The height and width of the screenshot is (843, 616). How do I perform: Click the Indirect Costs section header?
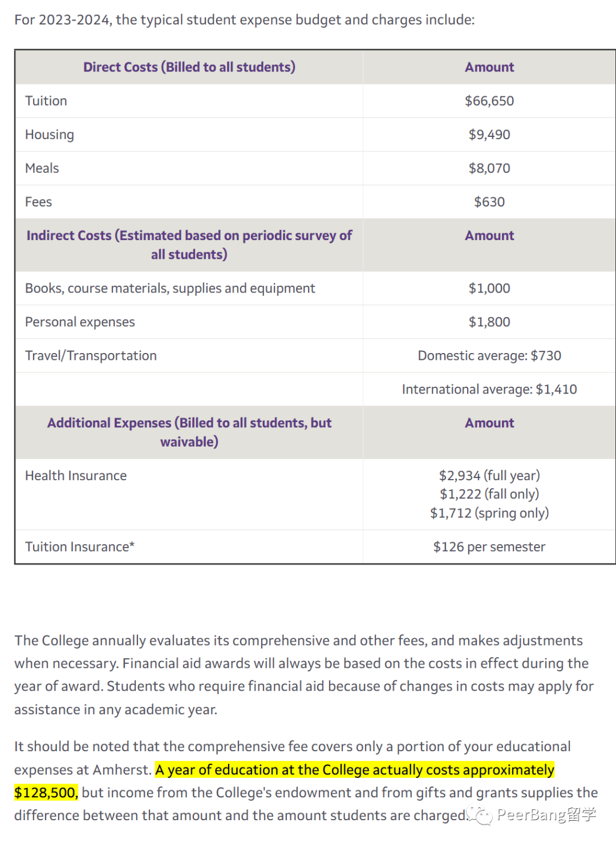tap(189, 245)
